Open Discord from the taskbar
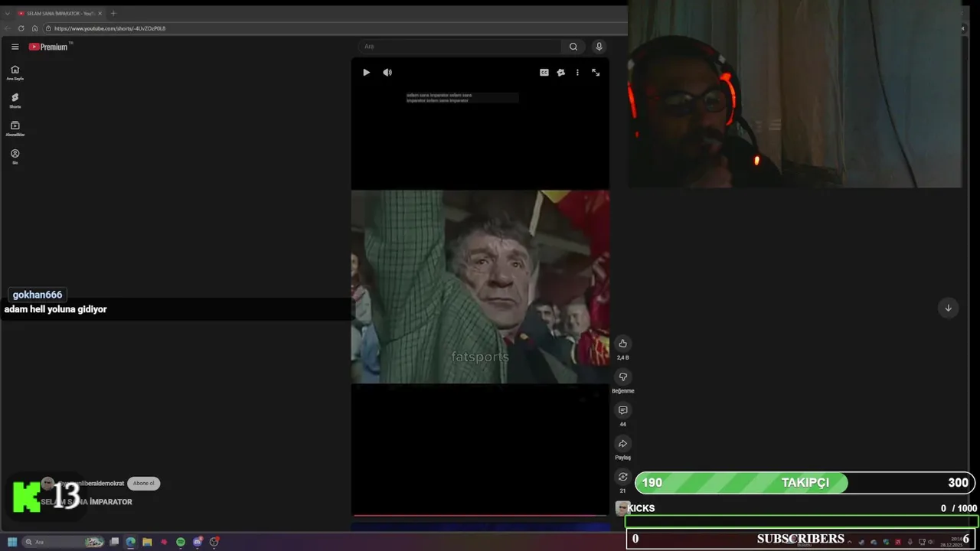 point(198,542)
